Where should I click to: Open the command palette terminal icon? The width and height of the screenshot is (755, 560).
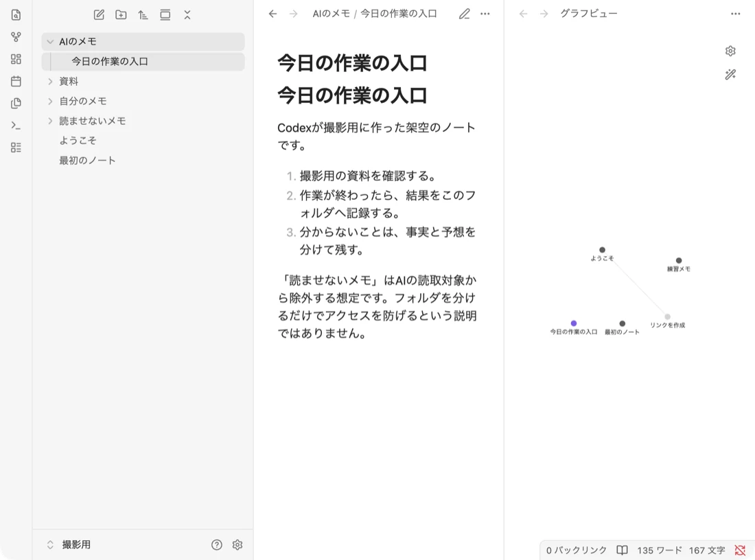tap(16, 125)
